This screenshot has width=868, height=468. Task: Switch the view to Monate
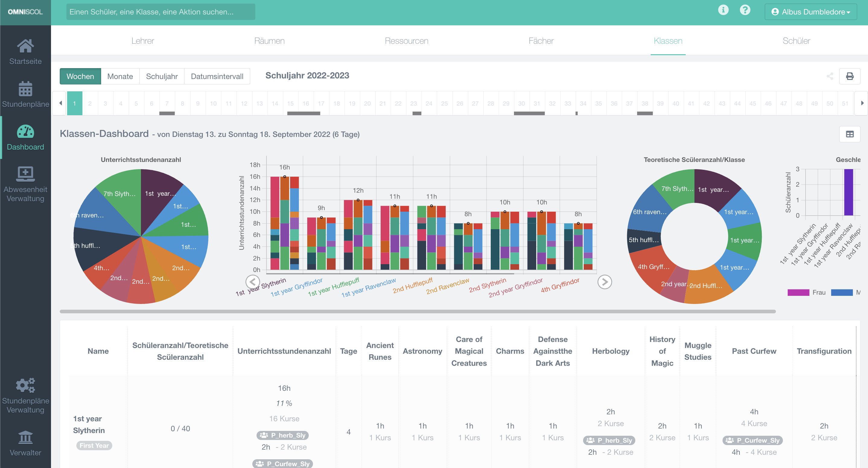click(x=120, y=76)
